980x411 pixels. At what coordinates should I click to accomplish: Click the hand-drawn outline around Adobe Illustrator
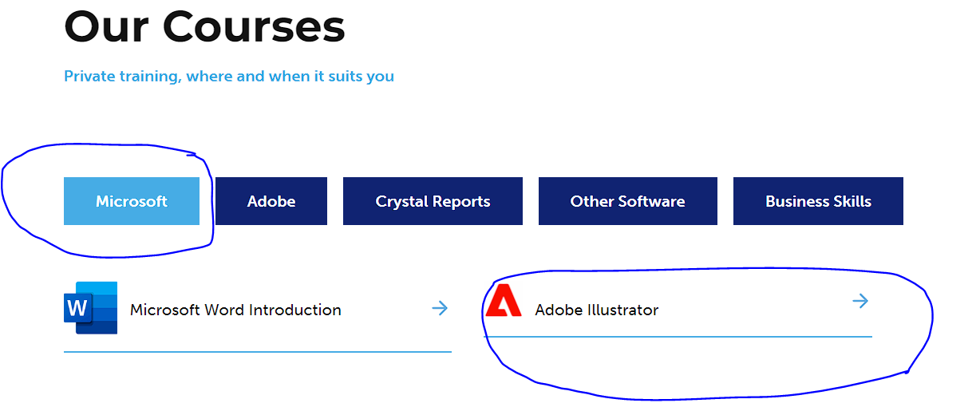931,319
